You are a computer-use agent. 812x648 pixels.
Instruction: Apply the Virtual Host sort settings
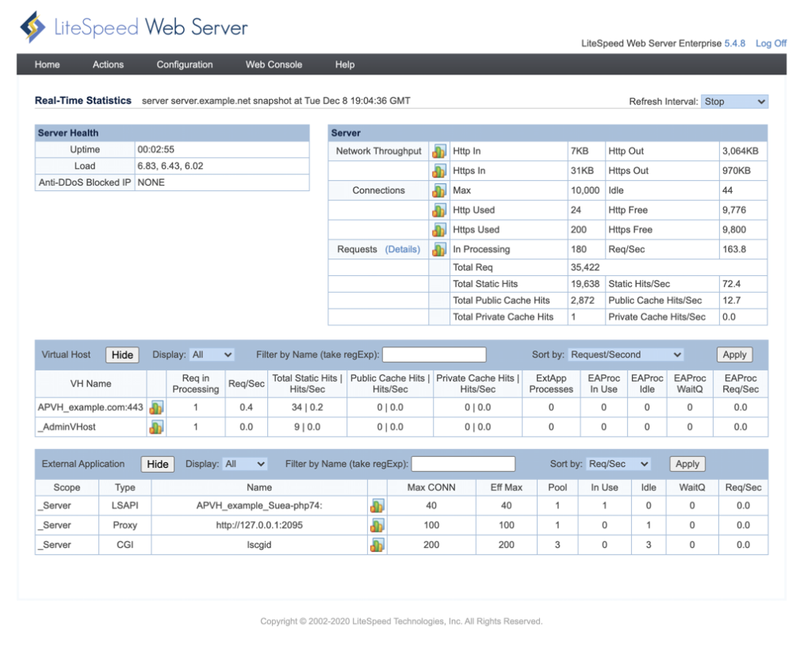pos(733,355)
